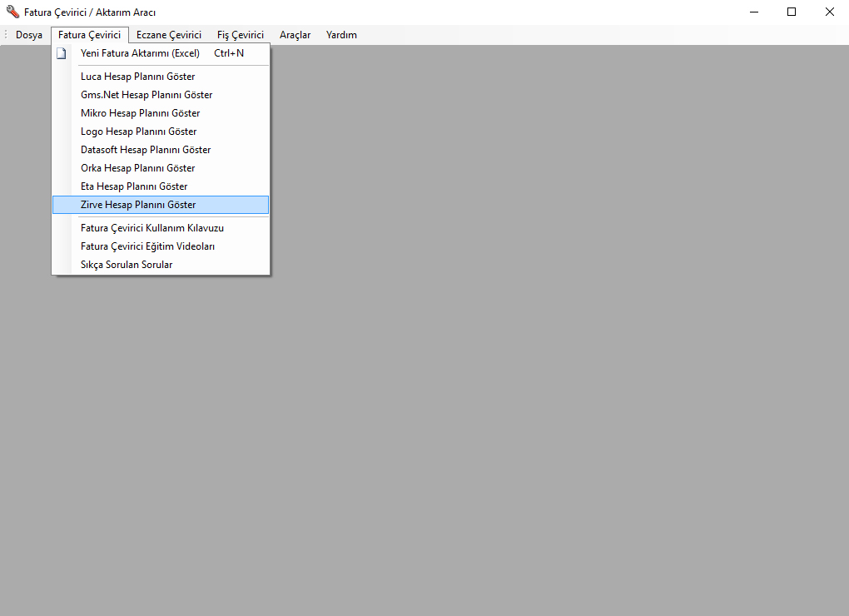Choose Luca Hesap Planını Göster
Screen dimensions: 849x616
(161, 77)
